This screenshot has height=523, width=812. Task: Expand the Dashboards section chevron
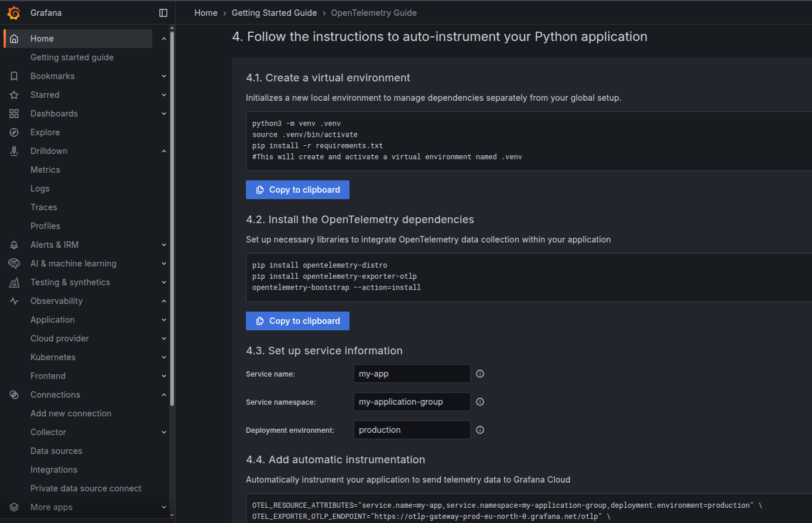164,114
